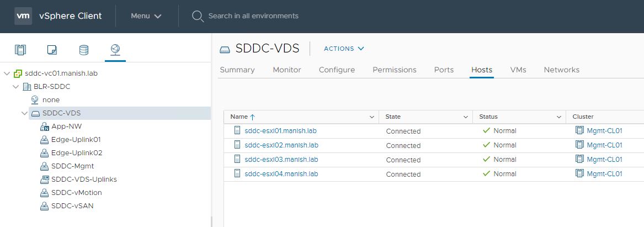Open the Networking inventory view icon
This screenshot has width=644, height=227.
115,50
